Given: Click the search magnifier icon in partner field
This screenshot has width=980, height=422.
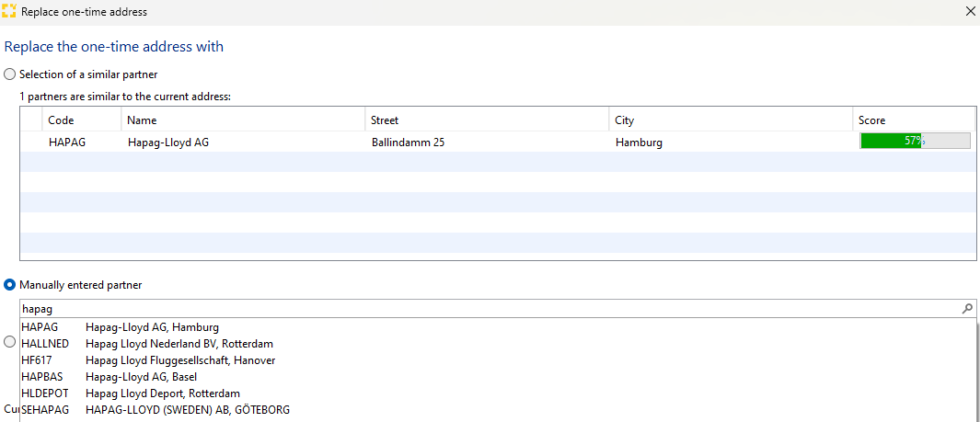Looking at the screenshot, I should [x=966, y=308].
